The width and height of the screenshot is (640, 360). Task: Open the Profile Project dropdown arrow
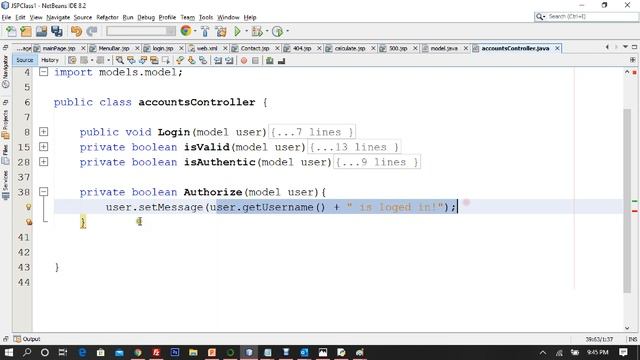pyautogui.click(x=287, y=31)
